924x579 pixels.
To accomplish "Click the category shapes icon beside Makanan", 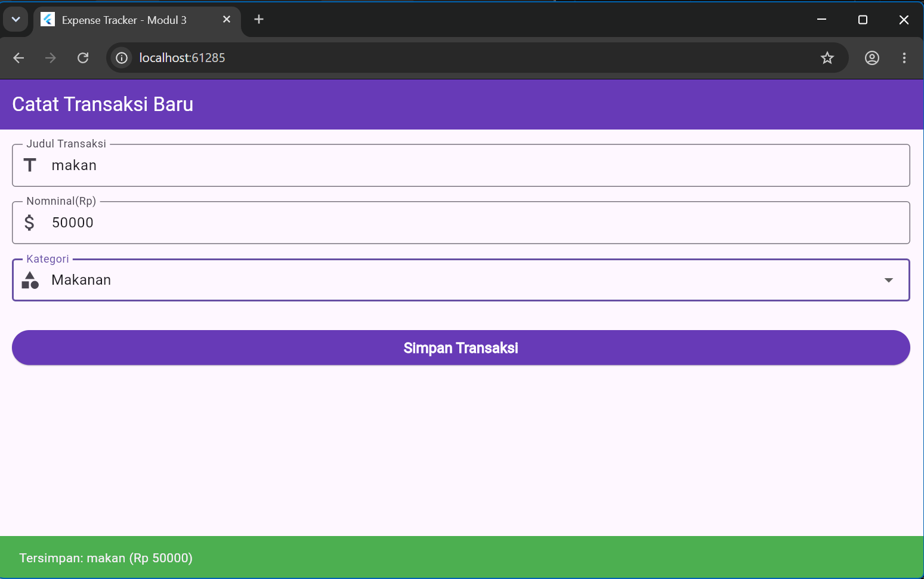I will pos(30,280).
